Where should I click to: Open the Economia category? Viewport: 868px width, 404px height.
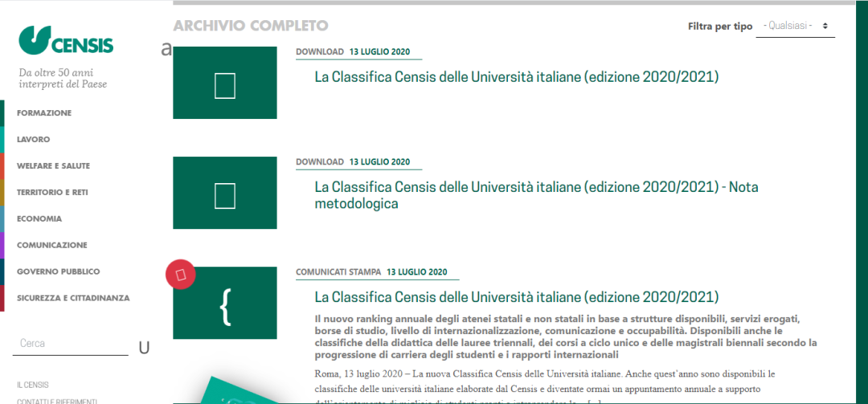click(x=39, y=218)
